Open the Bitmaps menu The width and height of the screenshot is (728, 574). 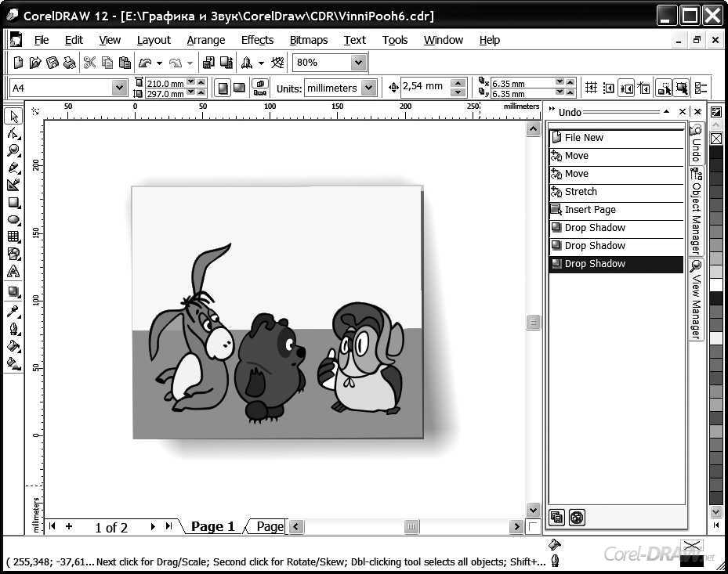click(309, 40)
